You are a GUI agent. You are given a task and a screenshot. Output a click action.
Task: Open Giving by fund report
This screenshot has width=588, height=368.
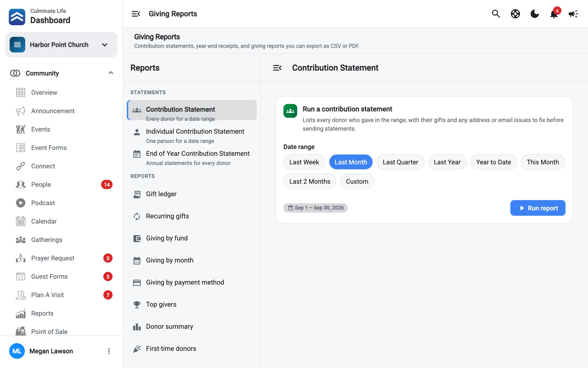(192, 238)
